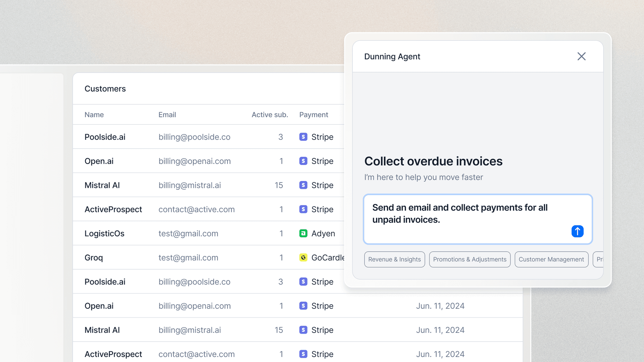Click the Stripe icon in the first Poolside.ai row
Screen dimensions: 644x362
[303, 137]
